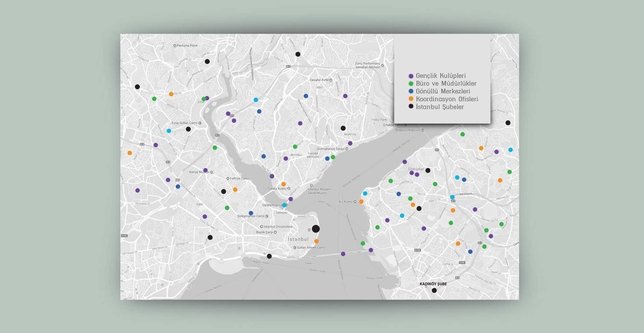Select the cyan marker at Galata Köprüsü
Image resolution: width=644 pixels, height=333 pixels.
284,205
